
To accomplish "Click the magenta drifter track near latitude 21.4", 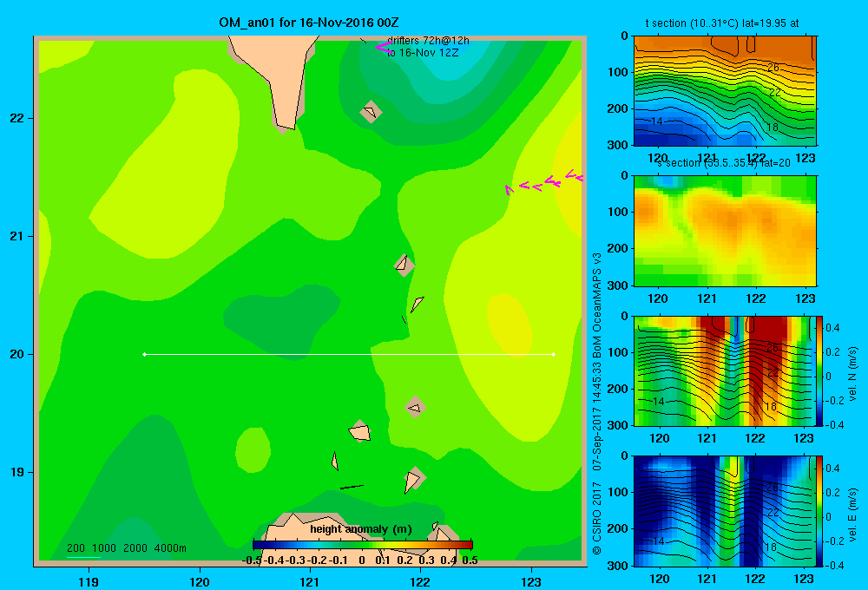I will (544, 183).
